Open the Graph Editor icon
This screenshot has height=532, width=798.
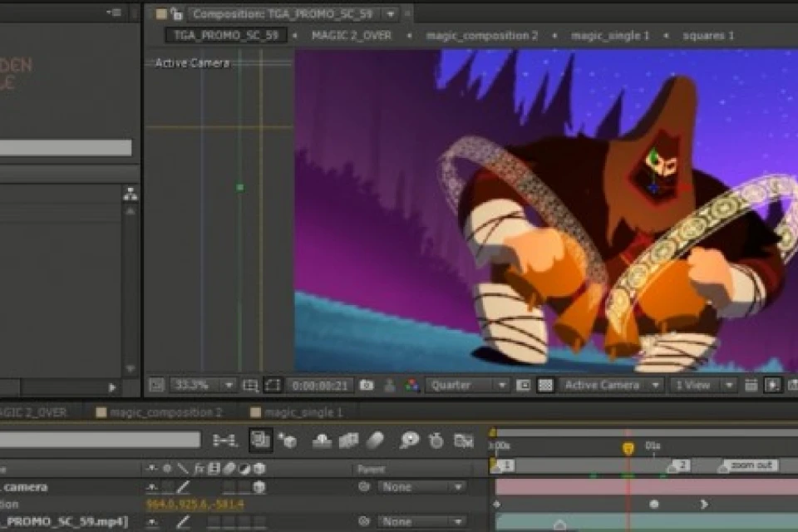tap(463, 441)
